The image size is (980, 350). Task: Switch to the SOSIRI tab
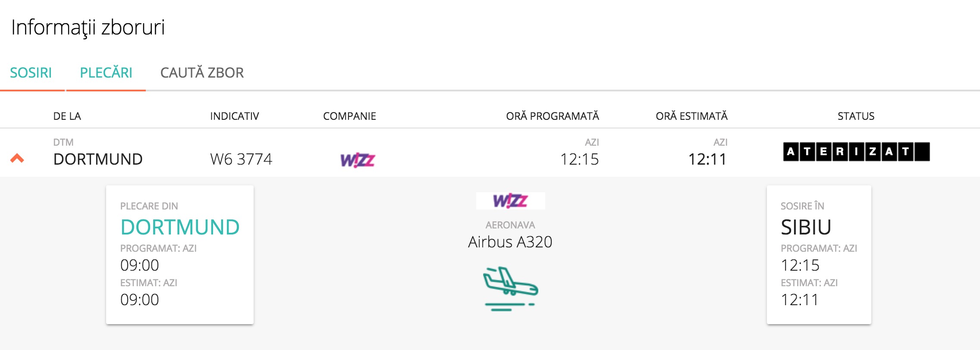31,73
